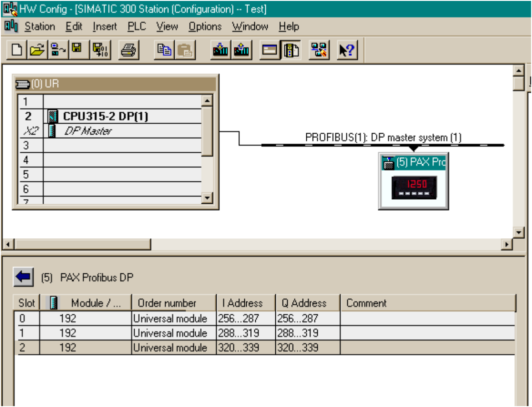
Task: Click Universal module in slot 1 row
Action: (x=174, y=333)
